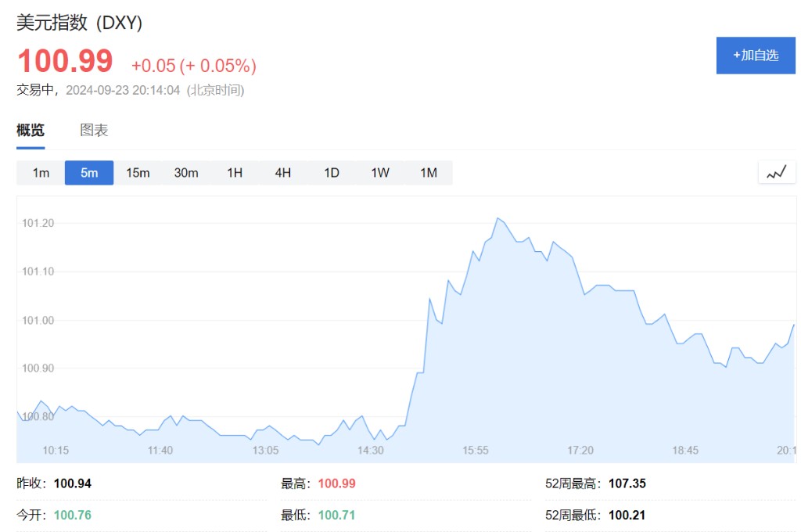Switch chart to 15m interval
The width and height of the screenshot is (801, 532).
138,173
